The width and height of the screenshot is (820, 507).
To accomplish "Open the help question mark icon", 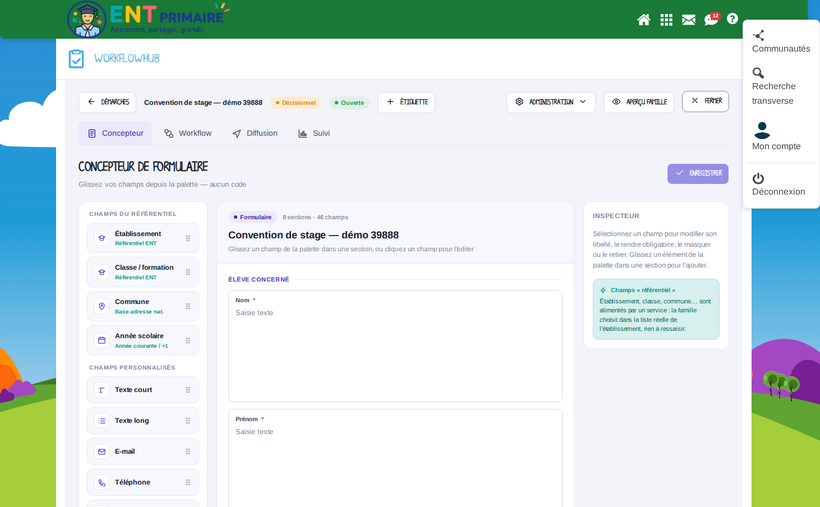I will [x=733, y=19].
